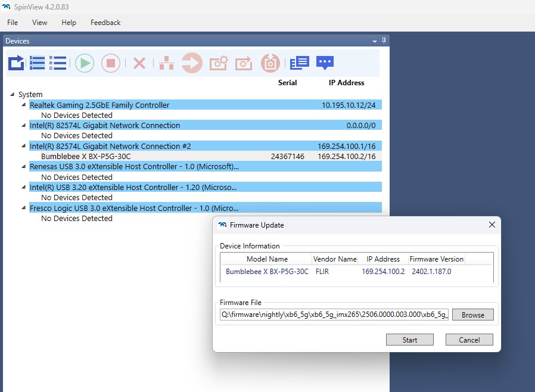The height and width of the screenshot is (392, 535).
Task: Select the Realtek Gaming 2.5GbE Family Controller row
Action: pyautogui.click(x=206, y=105)
